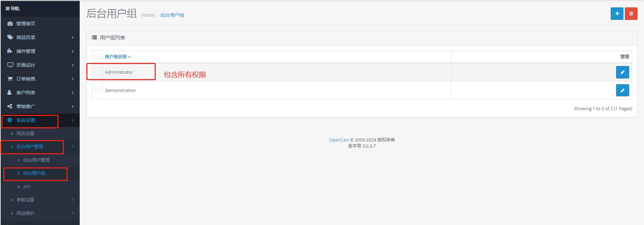Click the 订单销售 shopping cart icon
This screenshot has width=644, height=225.
10,79
